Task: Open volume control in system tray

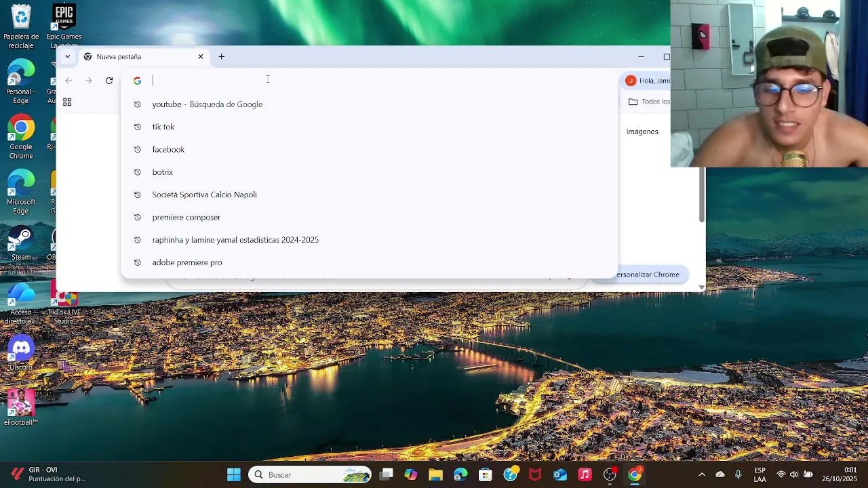Action: coord(794,474)
